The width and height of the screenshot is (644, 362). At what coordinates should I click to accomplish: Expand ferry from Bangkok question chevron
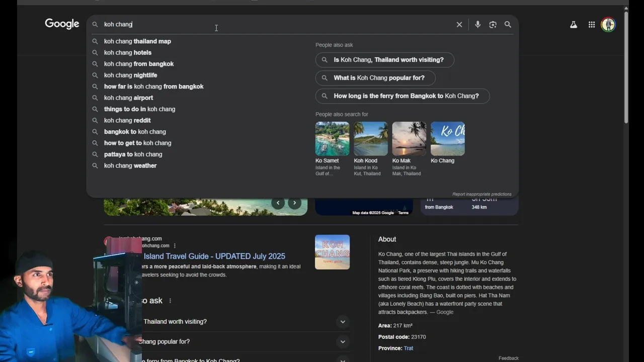343,360
